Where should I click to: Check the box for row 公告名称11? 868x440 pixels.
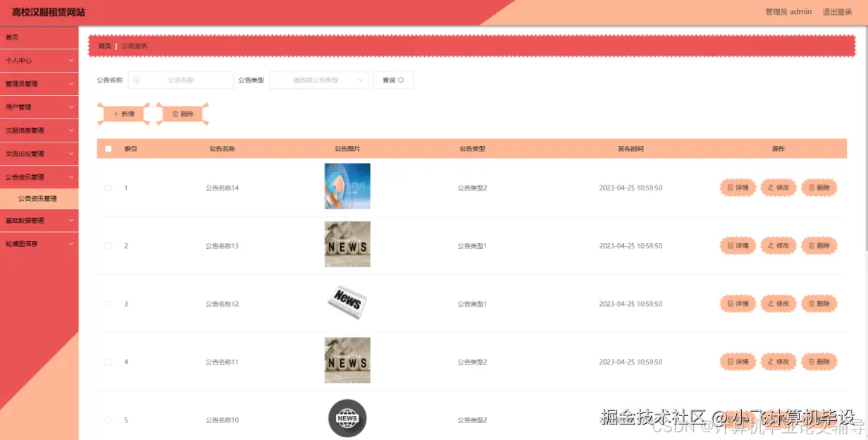pyautogui.click(x=108, y=362)
